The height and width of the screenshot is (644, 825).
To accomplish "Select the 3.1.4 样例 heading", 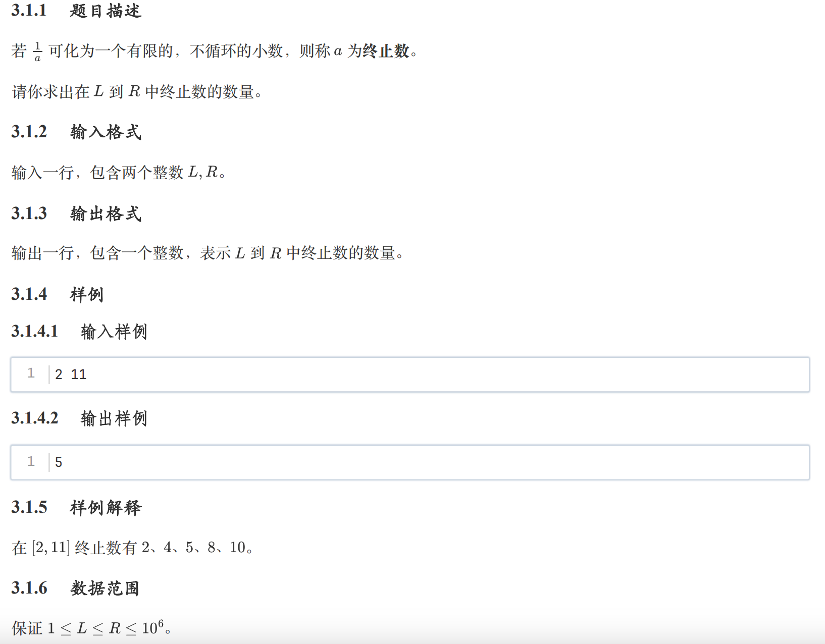I will 58,294.
